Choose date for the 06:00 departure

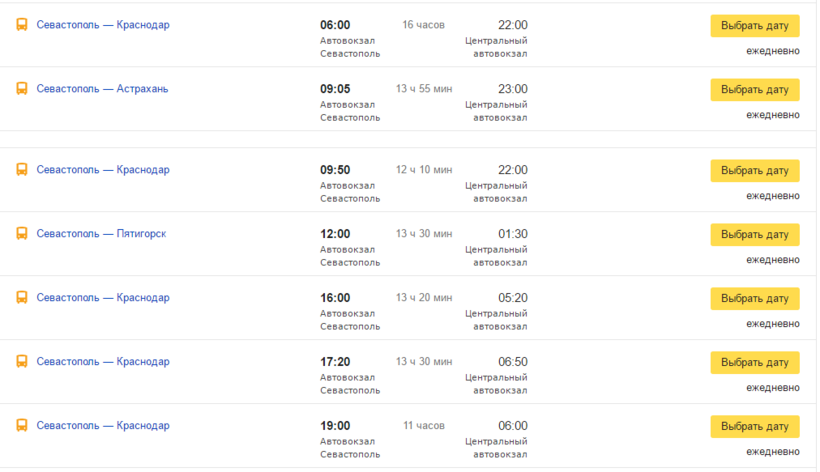click(x=755, y=26)
